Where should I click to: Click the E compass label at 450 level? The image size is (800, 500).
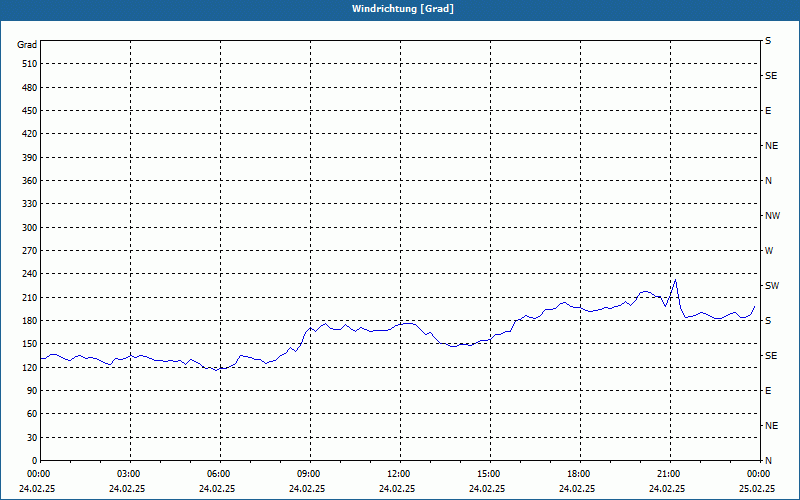[x=768, y=111]
